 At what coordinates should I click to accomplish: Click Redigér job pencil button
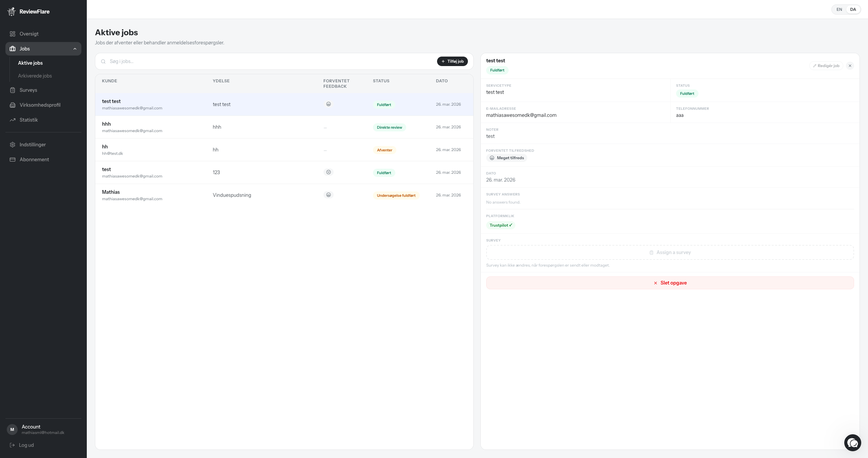click(x=826, y=66)
